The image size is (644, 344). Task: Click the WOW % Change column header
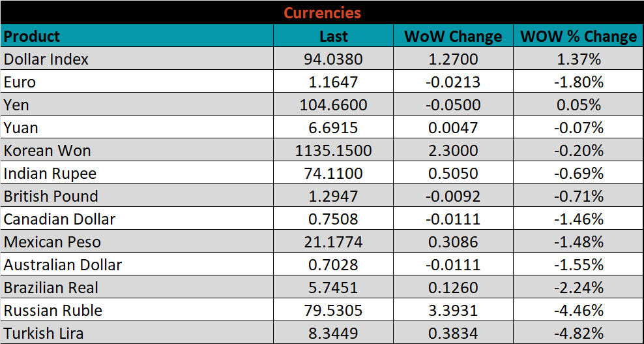pos(578,37)
